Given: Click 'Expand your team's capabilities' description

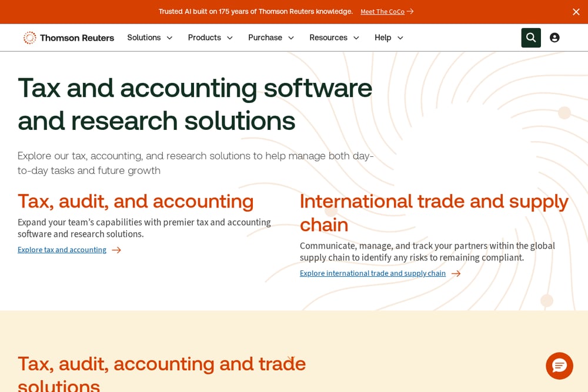Looking at the screenshot, I should [x=144, y=228].
